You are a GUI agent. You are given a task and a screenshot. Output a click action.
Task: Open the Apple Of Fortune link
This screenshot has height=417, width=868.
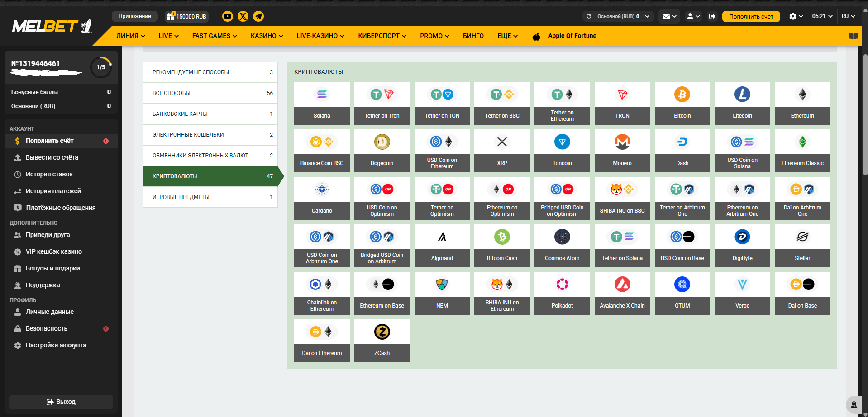pos(564,36)
